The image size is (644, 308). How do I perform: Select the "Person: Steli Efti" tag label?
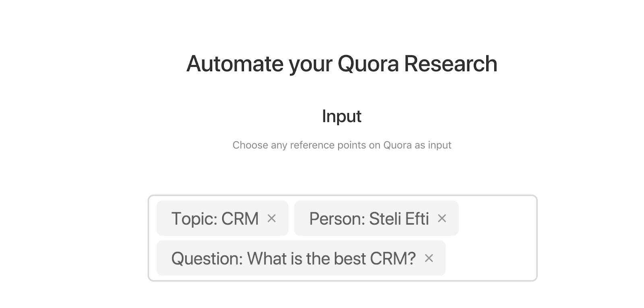pyautogui.click(x=369, y=219)
